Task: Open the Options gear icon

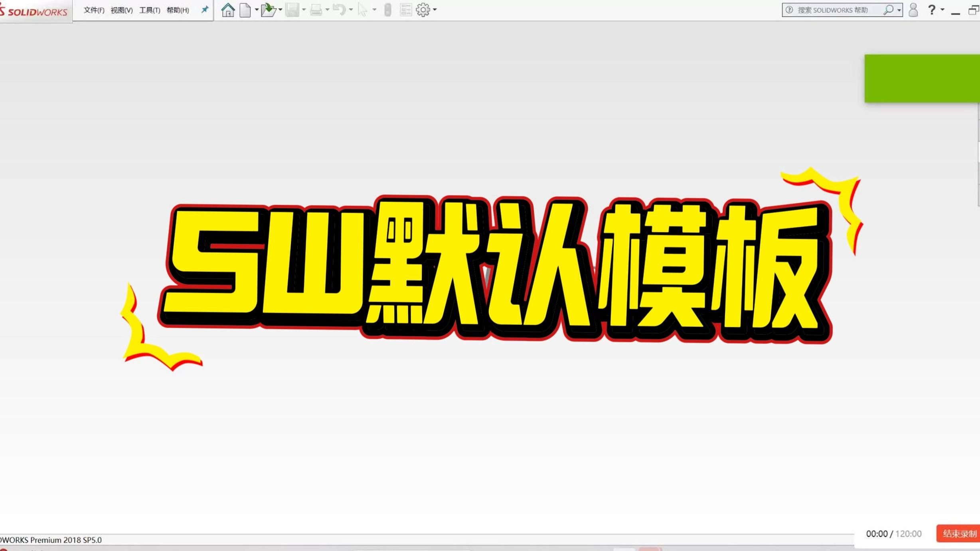Action: [423, 10]
